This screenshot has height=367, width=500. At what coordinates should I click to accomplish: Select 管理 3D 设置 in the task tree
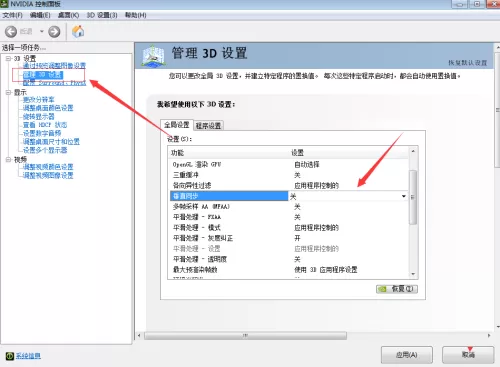click(x=43, y=74)
